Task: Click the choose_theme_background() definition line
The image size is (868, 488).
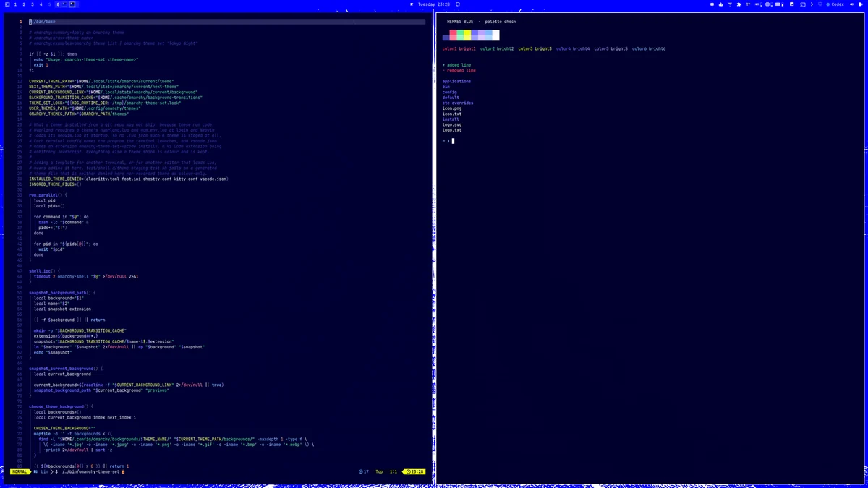Action: point(61,407)
